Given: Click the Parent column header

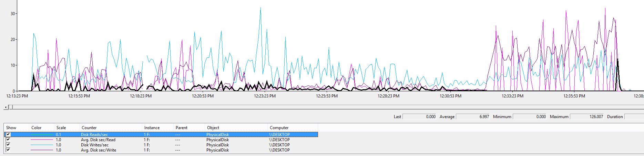Looking at the screenshot, I should pyautogui.click(x=181, y=128).
